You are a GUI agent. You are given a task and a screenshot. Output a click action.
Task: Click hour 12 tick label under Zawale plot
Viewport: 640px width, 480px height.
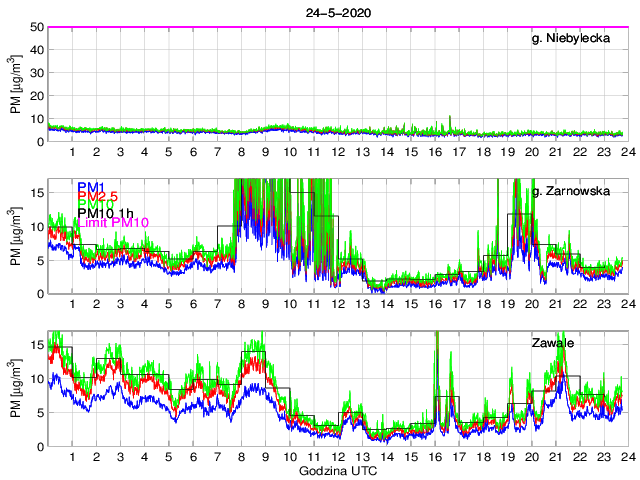point(339,458)
